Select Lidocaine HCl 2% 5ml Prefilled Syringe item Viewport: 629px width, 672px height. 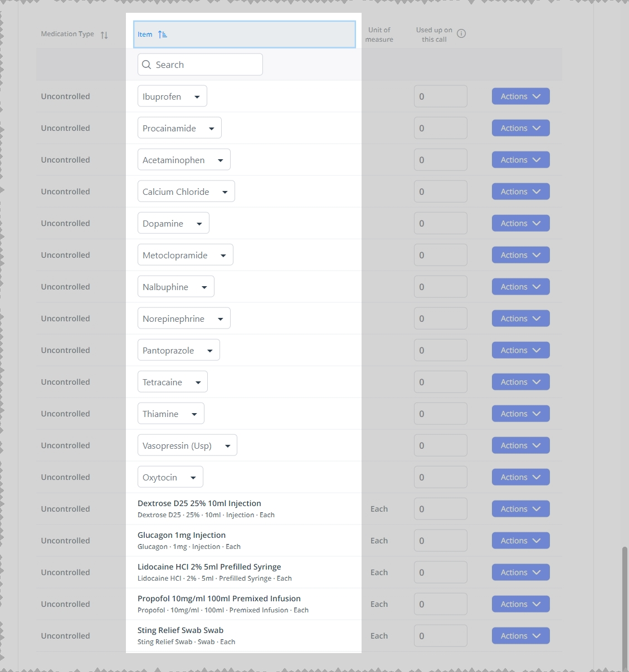(x=209, y=567)
